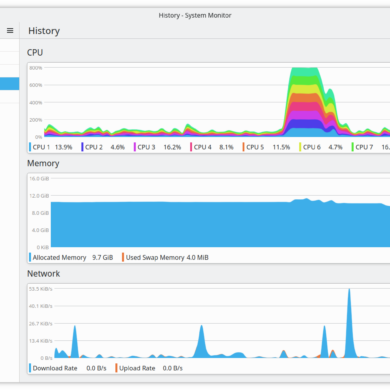390x390 pixels.
Task: Click the CPU 7 legend color marker
Action: tap(353, 147)
